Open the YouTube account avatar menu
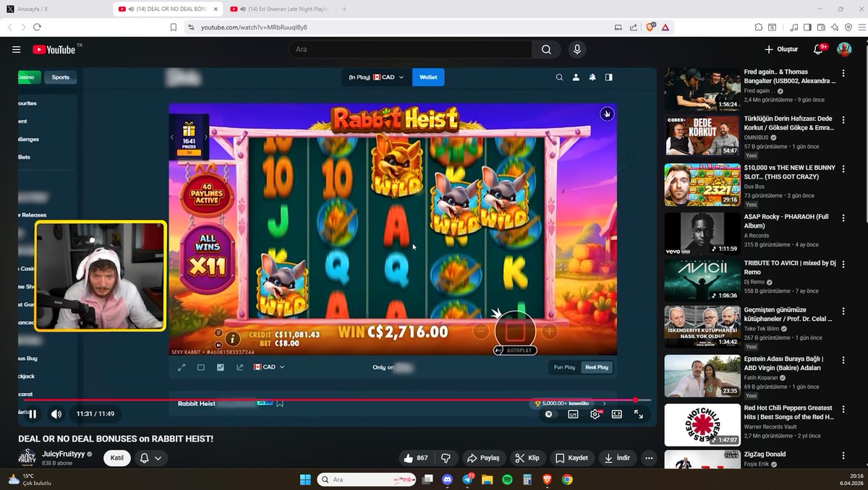Image resolution: width=868 pixels, height=490 pixels. pos(844,49)
